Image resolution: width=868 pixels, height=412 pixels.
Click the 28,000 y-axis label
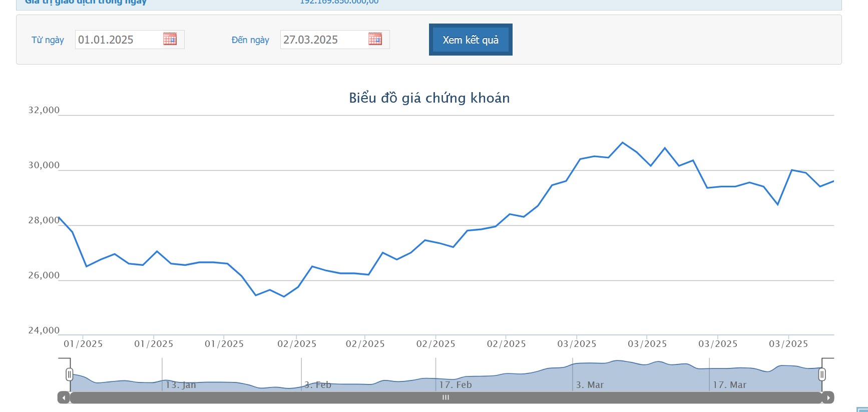(x=44, y=220)
